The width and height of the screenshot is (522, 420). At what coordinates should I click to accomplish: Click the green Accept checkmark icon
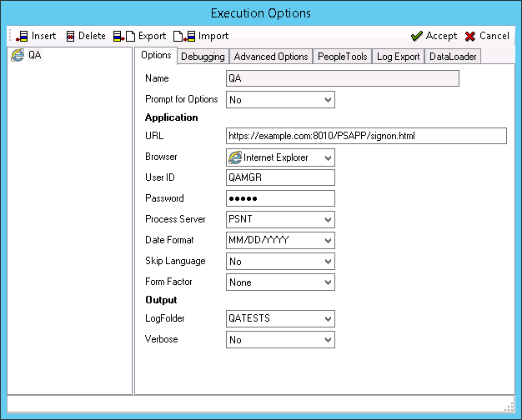[416, 36]
